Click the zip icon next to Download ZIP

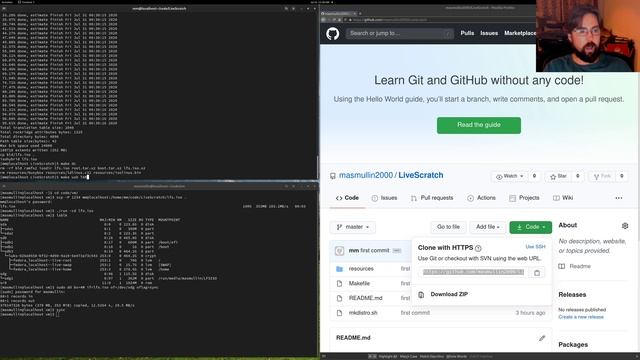[x=421, y=294]
